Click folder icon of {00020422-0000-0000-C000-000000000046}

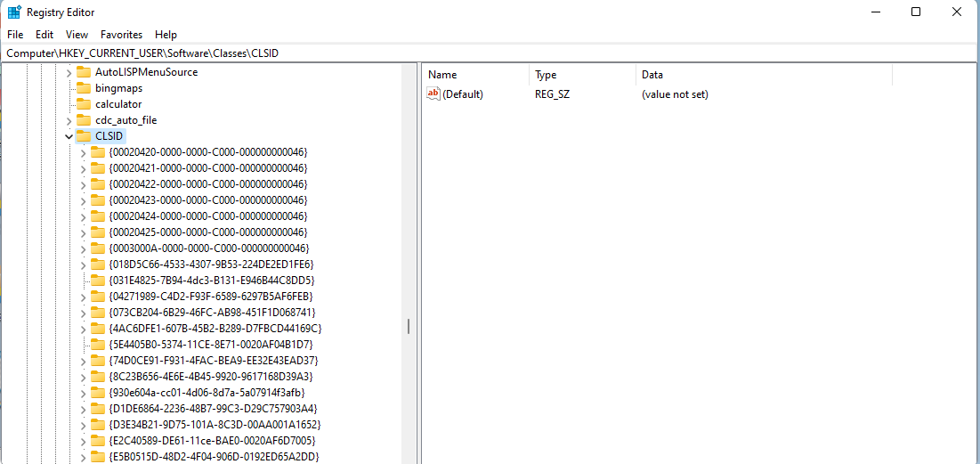98,183
